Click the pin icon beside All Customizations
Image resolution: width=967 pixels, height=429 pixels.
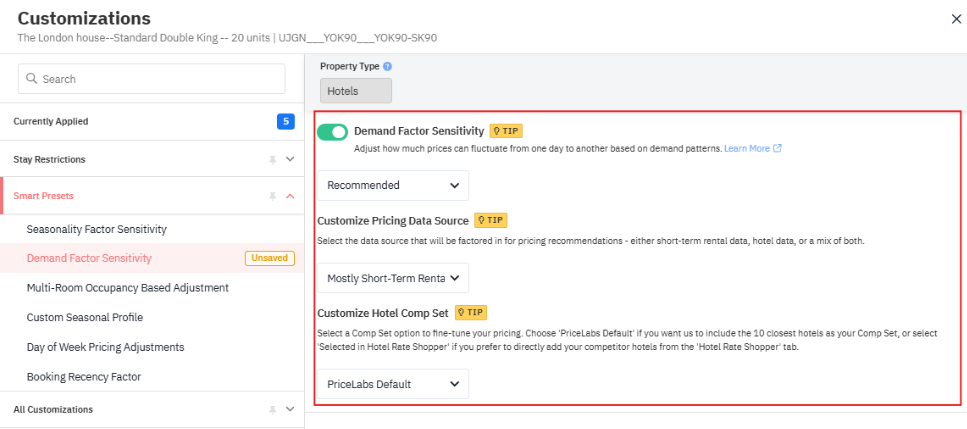point(272,409)
